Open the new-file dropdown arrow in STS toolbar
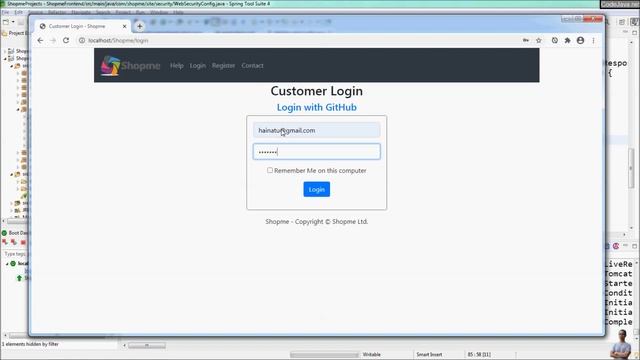640x360 pixels. (13, 22)
